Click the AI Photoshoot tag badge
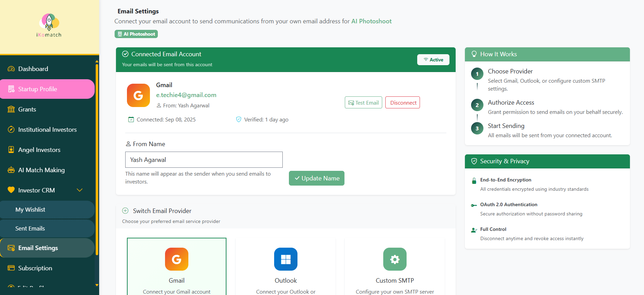This screenshot has height=295, width=644. [136, 34]
